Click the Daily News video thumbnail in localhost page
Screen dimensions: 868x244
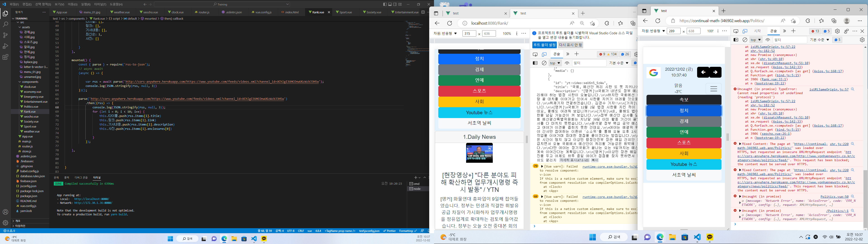click(x=479, y=153)
